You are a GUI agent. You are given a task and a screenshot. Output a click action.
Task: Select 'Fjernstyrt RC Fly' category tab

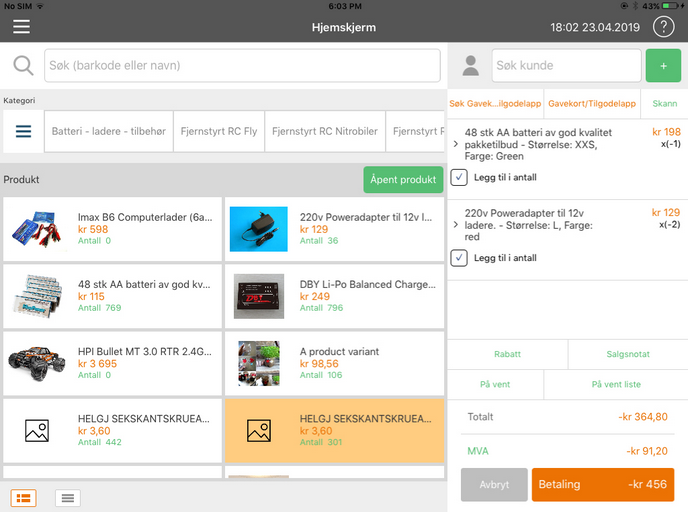pyautogui.click(x=218, y=132)
